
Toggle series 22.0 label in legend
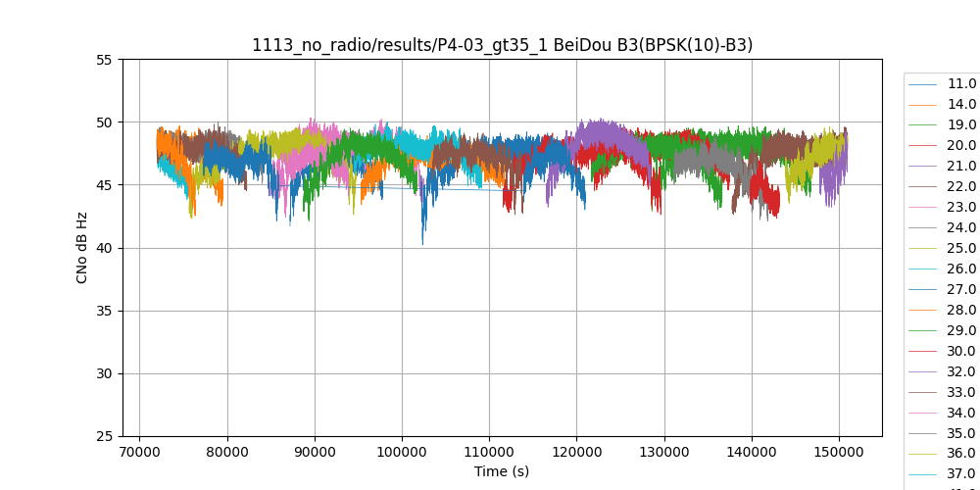coord(962,187)
